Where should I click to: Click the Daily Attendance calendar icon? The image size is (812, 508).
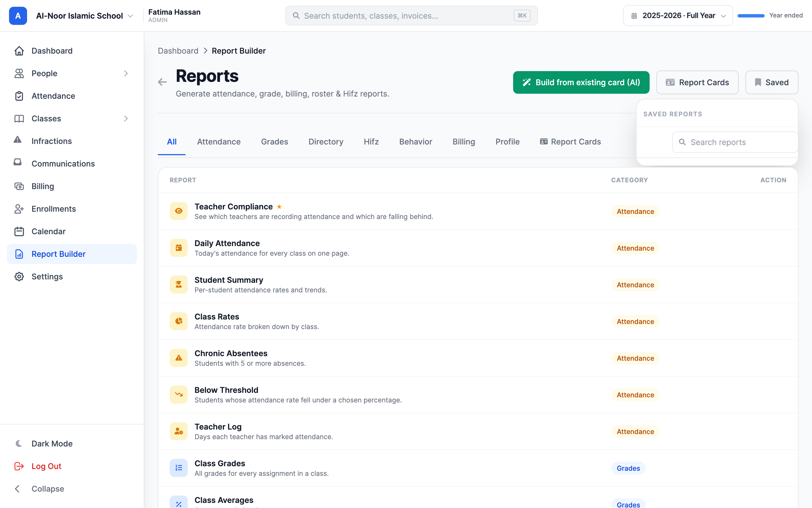click(x=178, y=248)
